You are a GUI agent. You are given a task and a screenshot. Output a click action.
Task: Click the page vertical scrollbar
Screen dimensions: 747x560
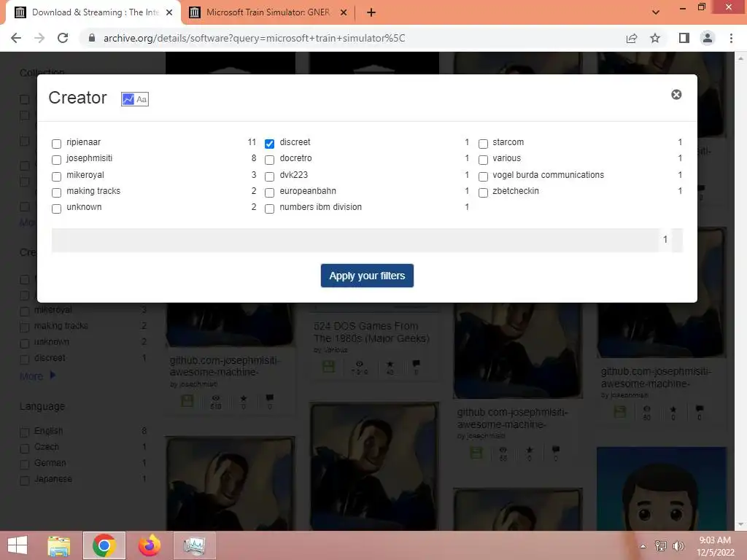click(x=740, y=291)
